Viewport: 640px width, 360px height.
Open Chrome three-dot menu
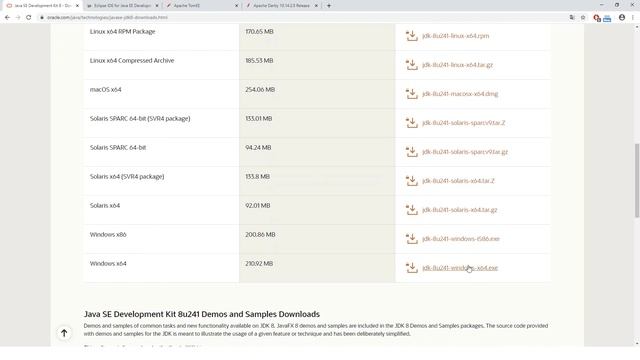(x=633, y=18)
